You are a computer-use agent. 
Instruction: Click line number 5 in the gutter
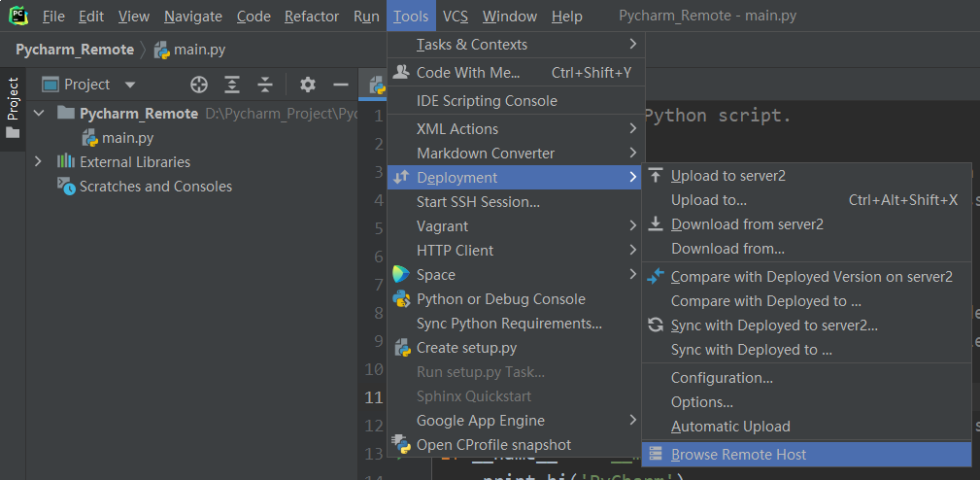coord(379,228)
